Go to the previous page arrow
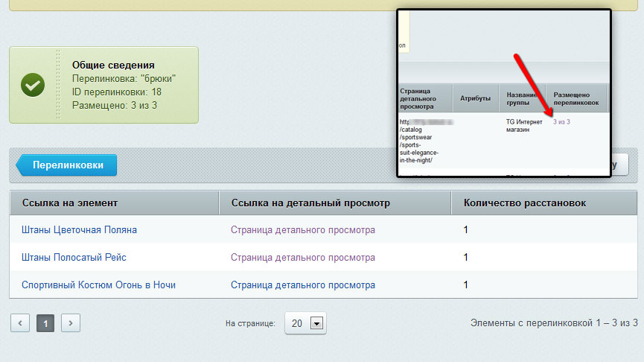The width and height of the screenshot is (644, 362). 20,323
